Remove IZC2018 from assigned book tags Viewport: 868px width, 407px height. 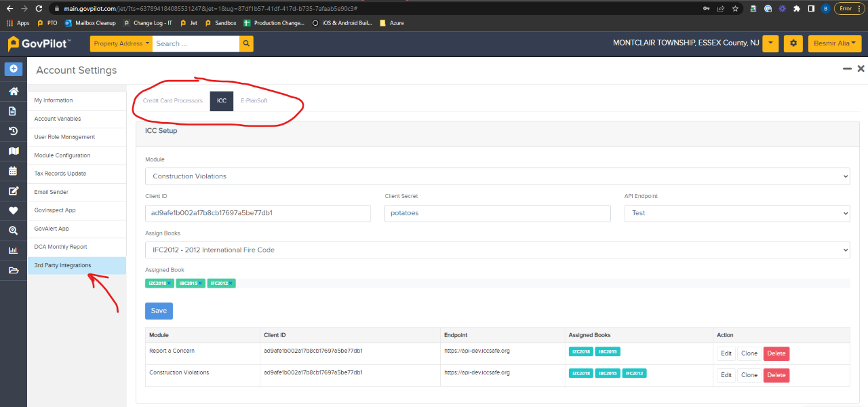coord(170,284)
